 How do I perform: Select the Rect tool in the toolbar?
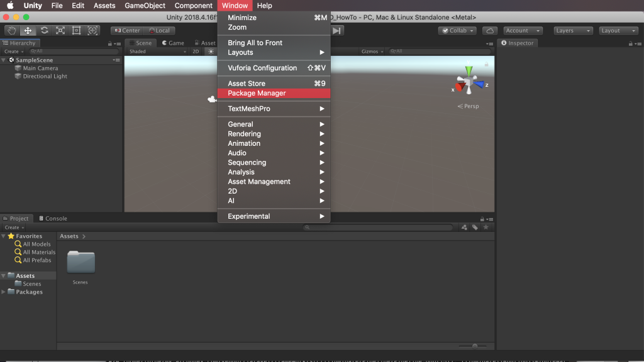[x=76, y=30]
